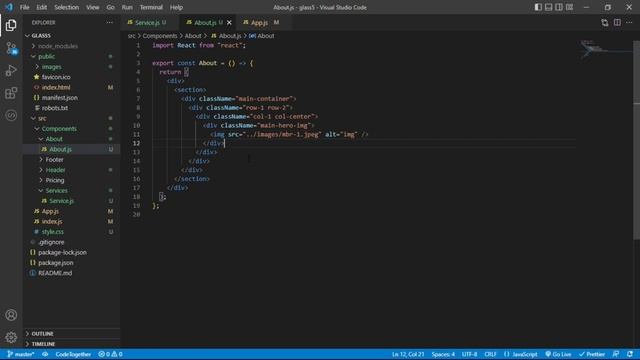Open Manage settings gear
The height and width of the screenshot is (360, 640).
click(x=11, y=337)
